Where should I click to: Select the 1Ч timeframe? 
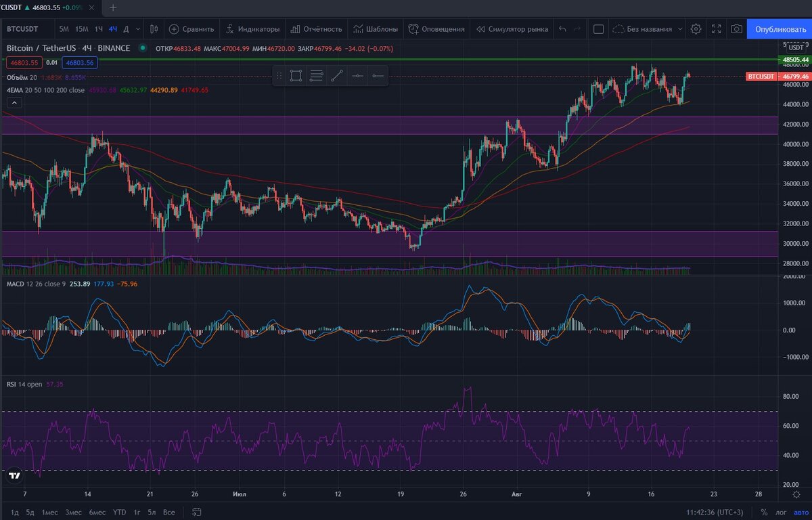(99, 29)
